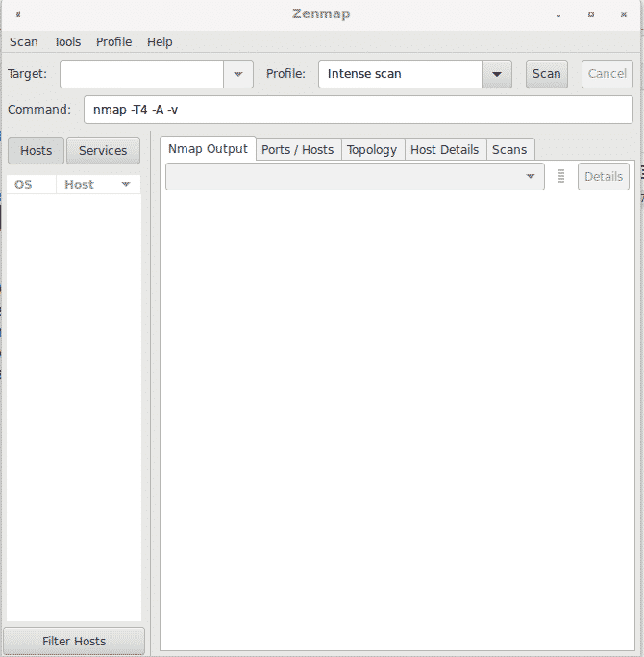
Task: Click the Filter Hosts button
Action: [x=74, y=641]
